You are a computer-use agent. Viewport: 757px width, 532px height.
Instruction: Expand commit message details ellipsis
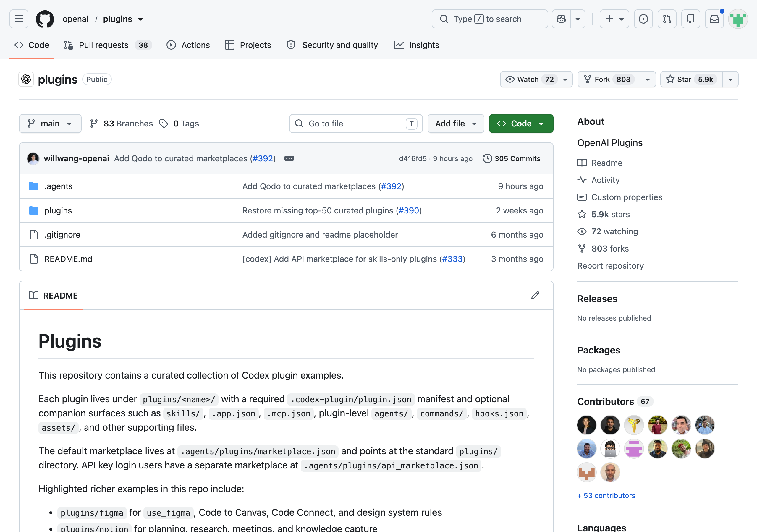(289, 158)
